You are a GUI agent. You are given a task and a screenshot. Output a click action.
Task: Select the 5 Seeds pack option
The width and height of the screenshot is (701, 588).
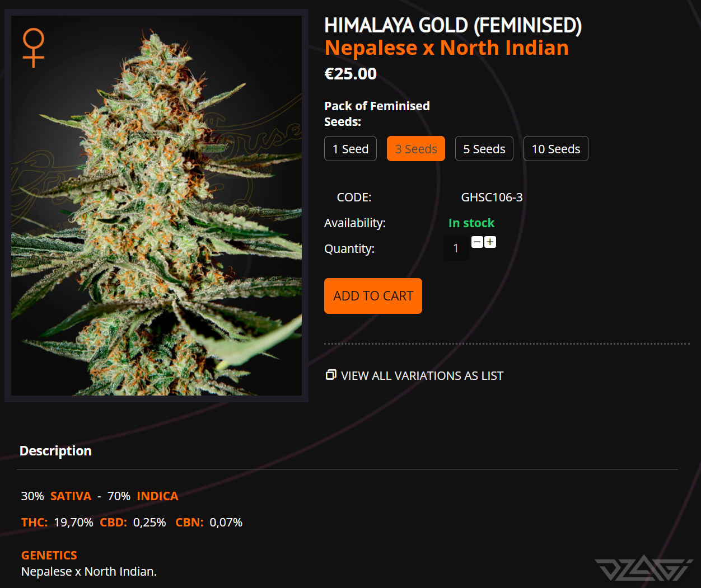coord(484,149)
